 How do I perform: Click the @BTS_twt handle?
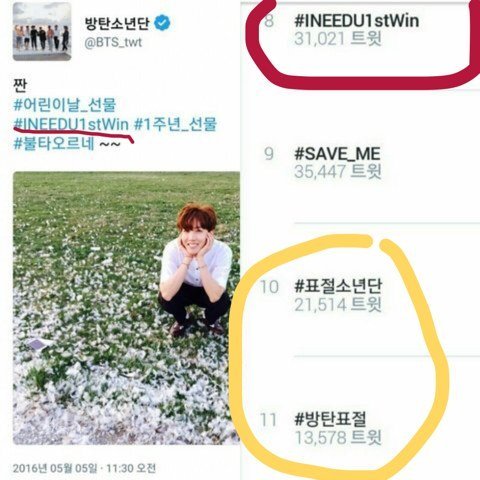(113, 42)
